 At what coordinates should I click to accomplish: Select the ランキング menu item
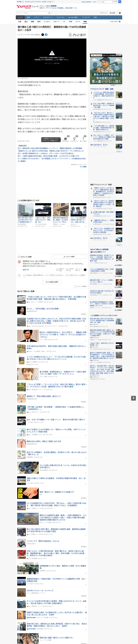pyautogui.click(x=86, y=17)
